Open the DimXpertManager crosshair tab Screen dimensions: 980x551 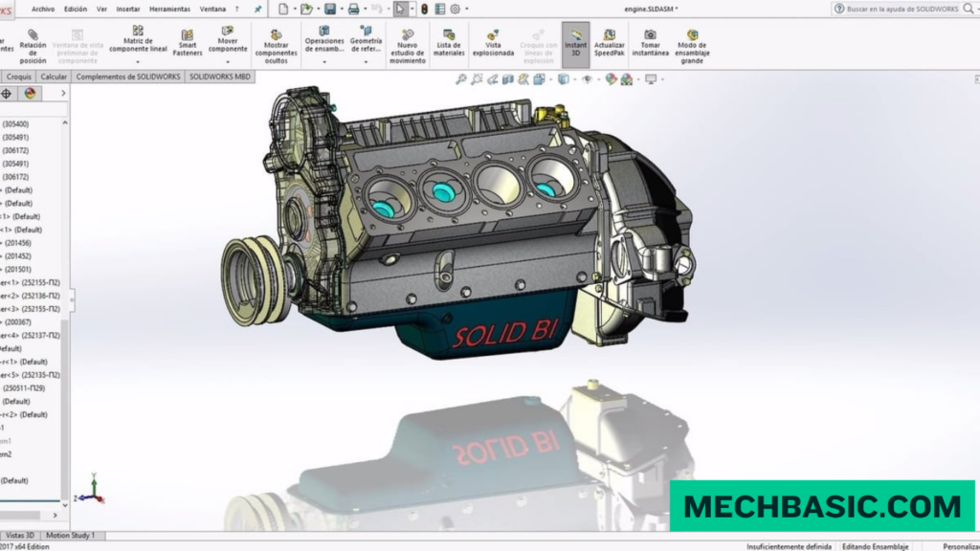coord(7,93)
